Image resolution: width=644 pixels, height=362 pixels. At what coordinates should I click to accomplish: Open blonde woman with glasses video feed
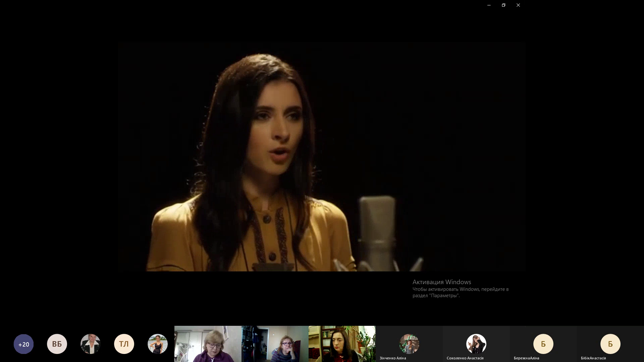point(208,344)
